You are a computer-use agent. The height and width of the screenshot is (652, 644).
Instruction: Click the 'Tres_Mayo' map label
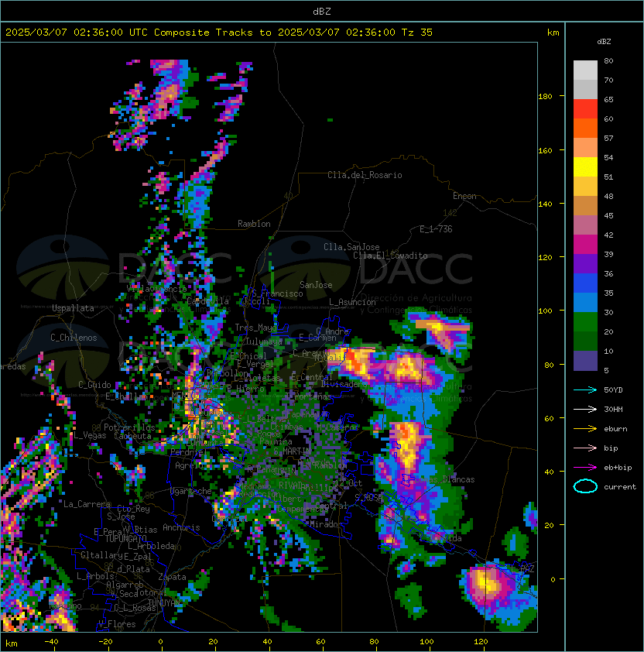255,328
